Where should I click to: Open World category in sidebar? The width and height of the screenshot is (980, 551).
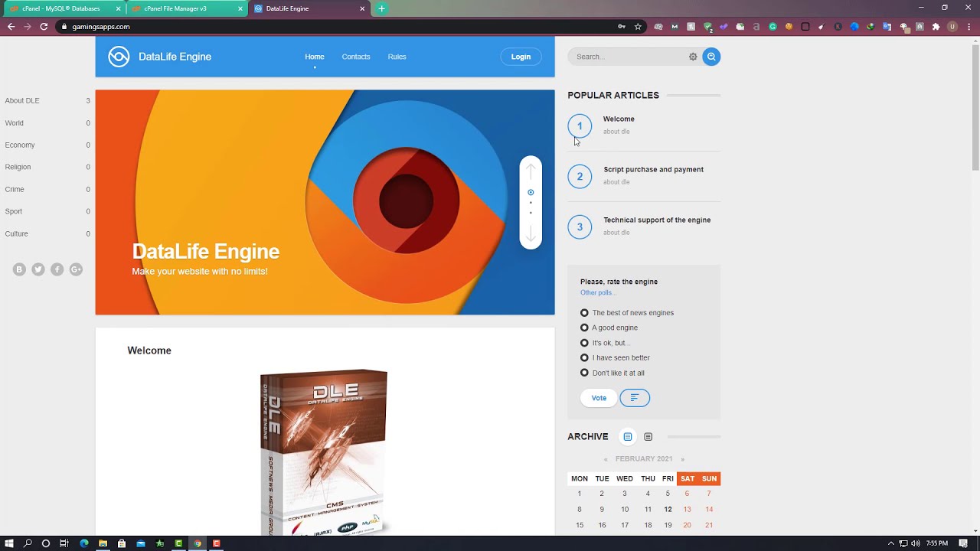(15, 122)
